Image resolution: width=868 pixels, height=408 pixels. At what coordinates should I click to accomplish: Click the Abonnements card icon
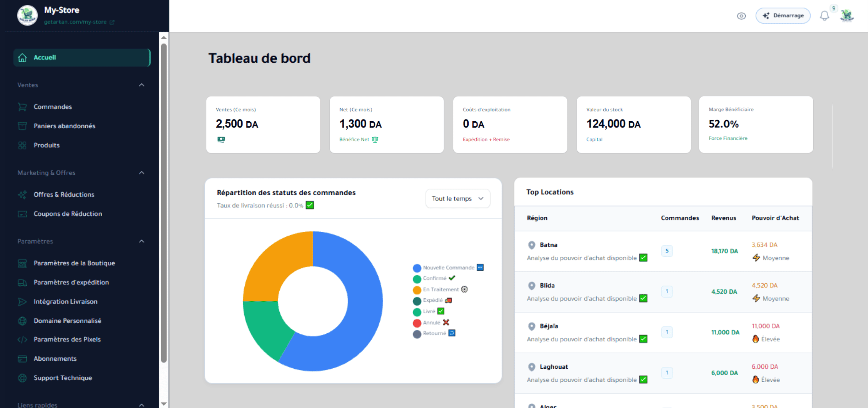coord(22,359)
